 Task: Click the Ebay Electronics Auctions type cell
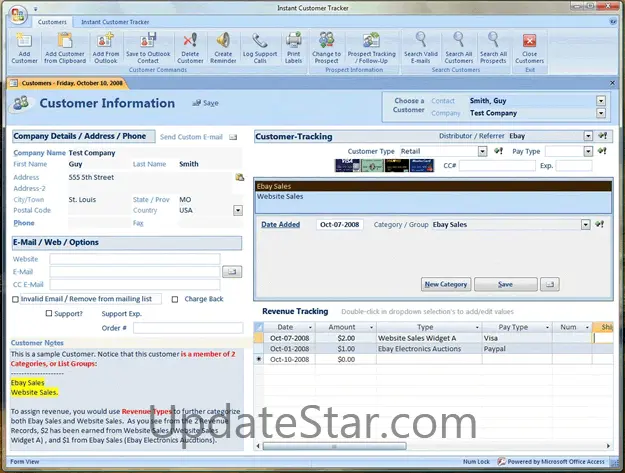[x=429, y=349]
